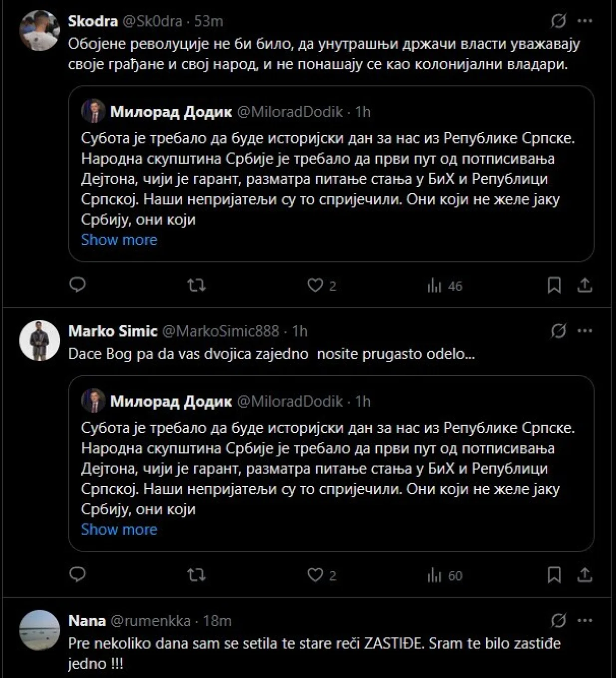616x678 pixels.
Task: Open more options on Nana's post
Action: pos(585,621)
